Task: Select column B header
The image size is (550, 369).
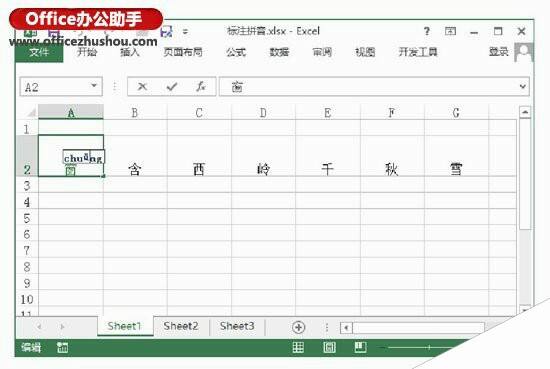Action: click(135, 113)
